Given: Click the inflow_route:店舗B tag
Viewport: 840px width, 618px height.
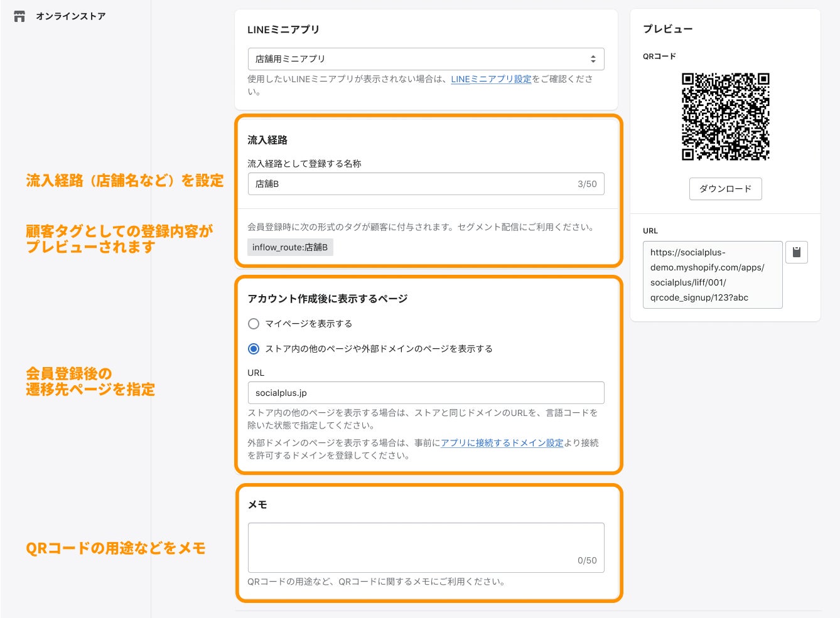Looking at the screenshot, I should point(290,247).
